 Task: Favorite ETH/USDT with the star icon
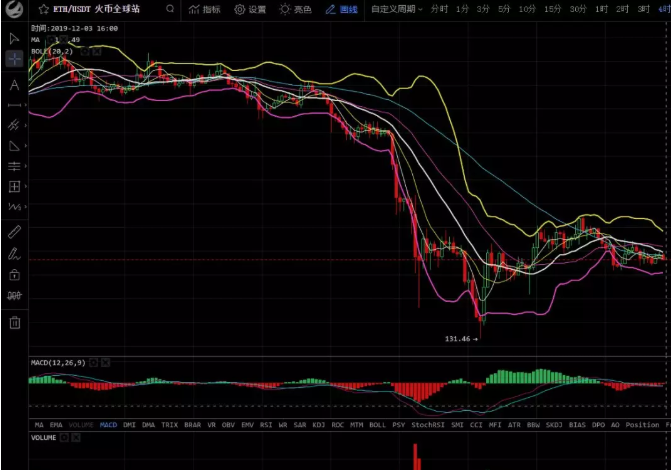point(43,9)
